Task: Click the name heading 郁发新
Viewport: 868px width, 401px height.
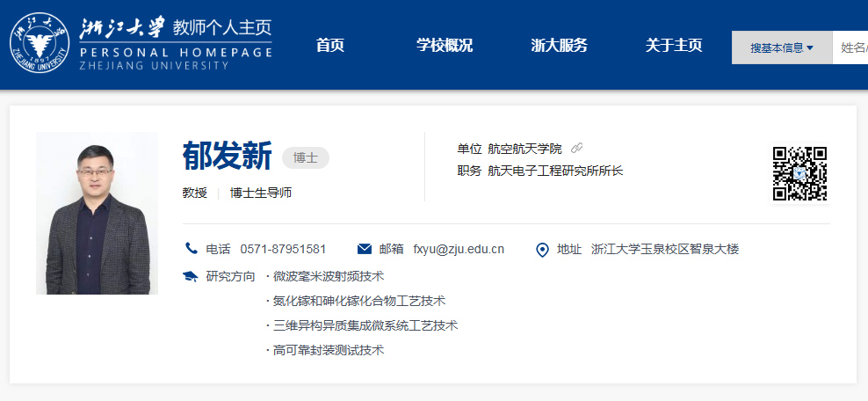Action: [227, 156]
